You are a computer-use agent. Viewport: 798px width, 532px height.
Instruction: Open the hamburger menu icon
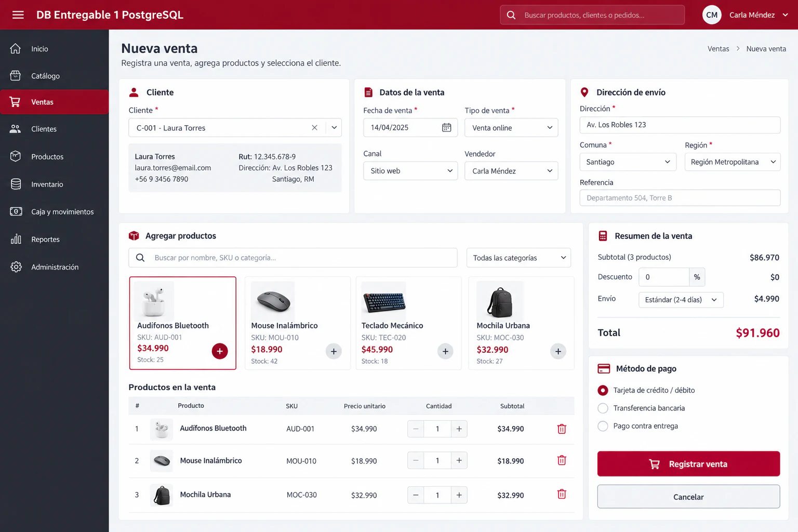click(18, 15)
